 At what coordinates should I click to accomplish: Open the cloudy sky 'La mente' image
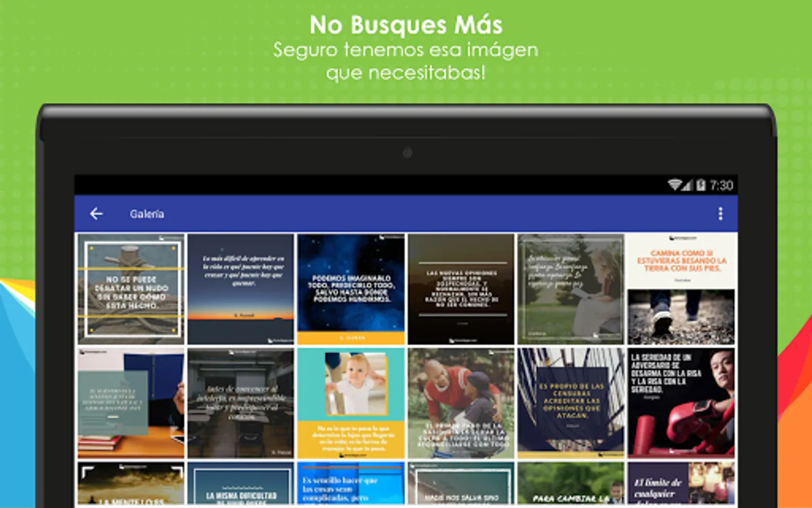pos(131,483)
